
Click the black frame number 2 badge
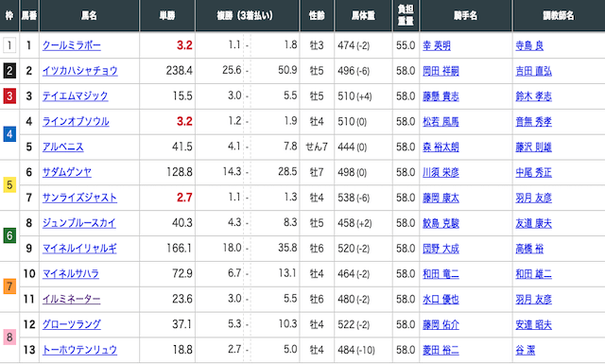click(x=9, y=71)
